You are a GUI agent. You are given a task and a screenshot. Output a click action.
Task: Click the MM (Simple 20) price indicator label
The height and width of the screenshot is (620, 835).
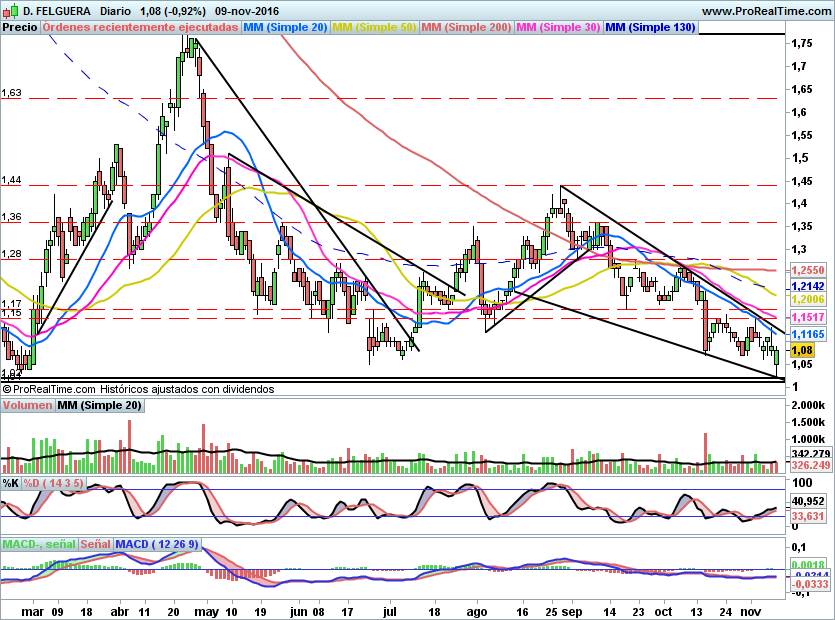[x=285, y=28]
